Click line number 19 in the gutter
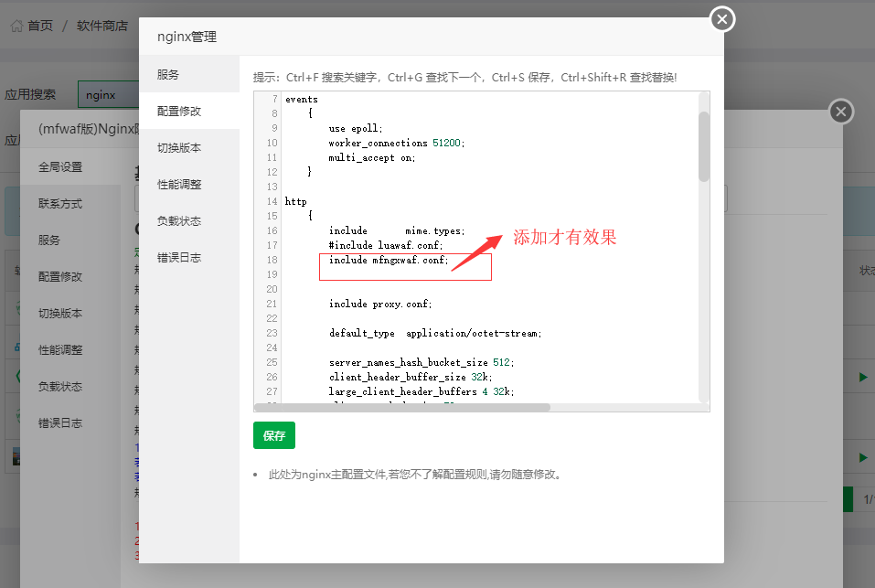This screenshot has height=588, width=875. point(272,274)
